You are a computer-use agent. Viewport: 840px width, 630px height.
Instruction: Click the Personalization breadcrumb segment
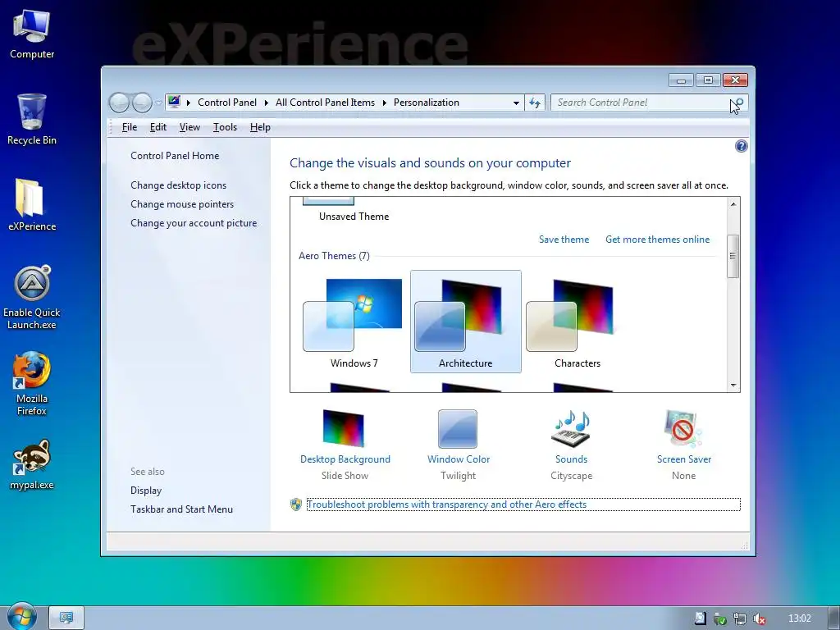[427, 103]
